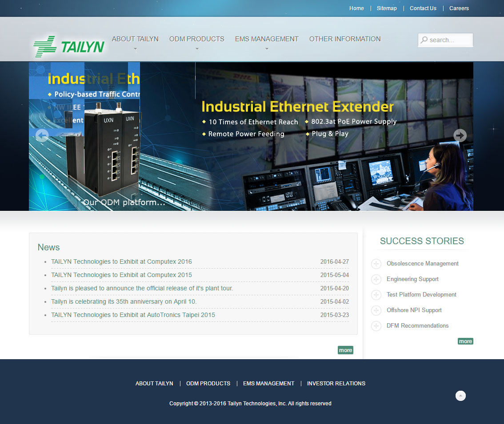Viewport: 504px width, 424px height.
Task: Click the 2015-04-20 news date
Action: [335, 288]
